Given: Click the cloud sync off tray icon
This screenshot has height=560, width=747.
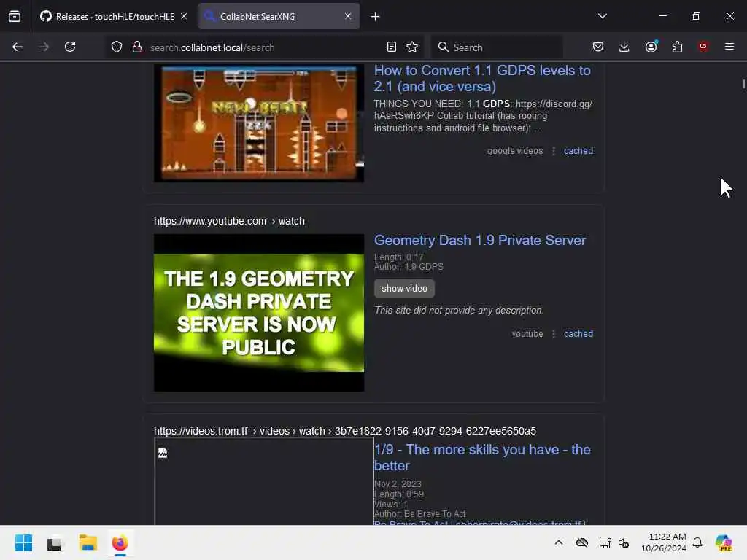Looking at the screenshot, I should click(581, 542).
